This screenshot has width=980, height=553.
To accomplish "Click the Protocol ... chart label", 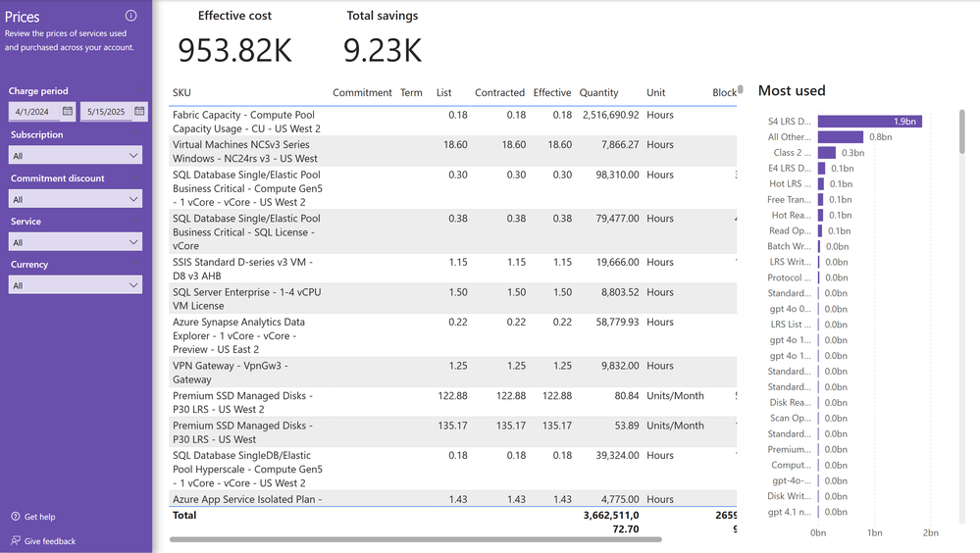I will coord(790,277).
